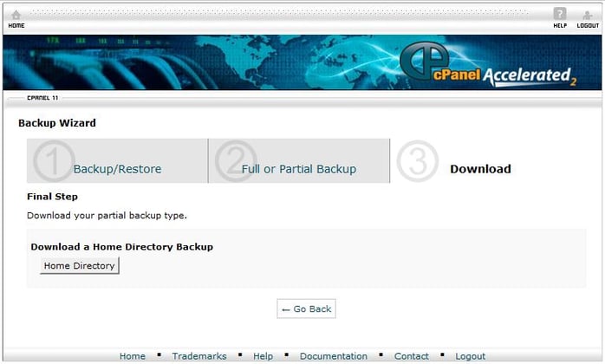Go to step 2 Full or Partial Backup

299,169
